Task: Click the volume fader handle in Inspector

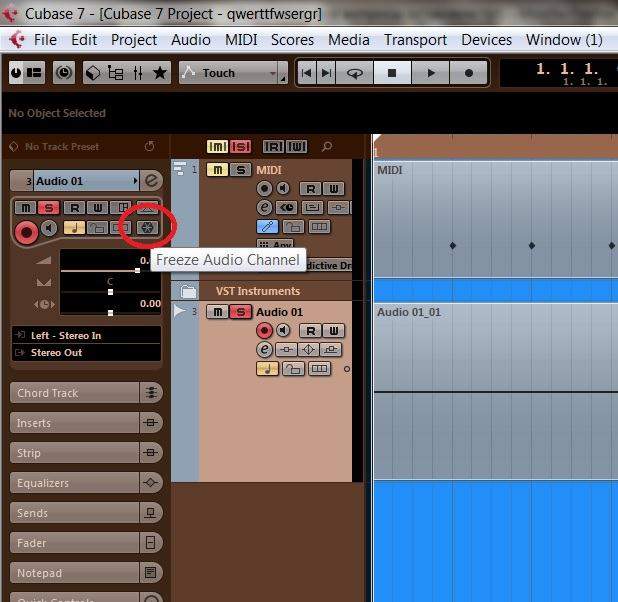Action: [137, 270]
